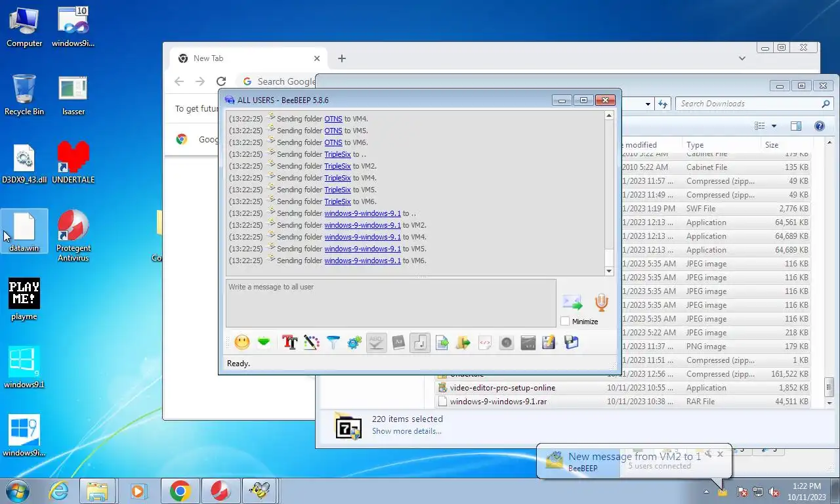Screen dimensions: 840x504
Task: Sort files by the Type column header
Action: (x=721, y=144)
